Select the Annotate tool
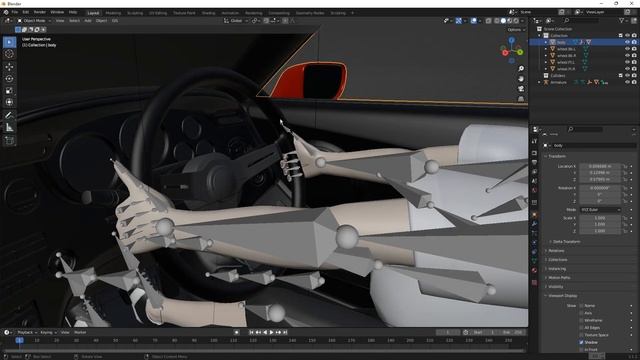The image size is (640, 360). coord(9,116)
